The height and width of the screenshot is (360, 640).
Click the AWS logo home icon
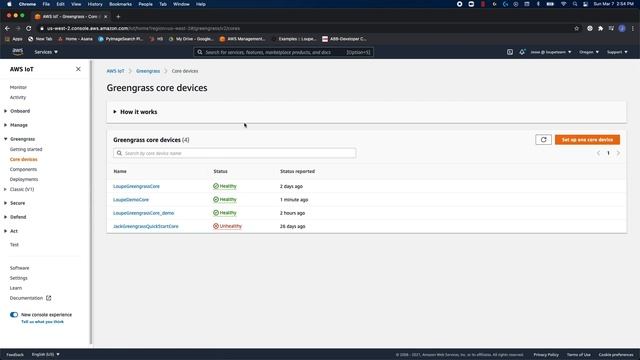[x=18, y=51]
